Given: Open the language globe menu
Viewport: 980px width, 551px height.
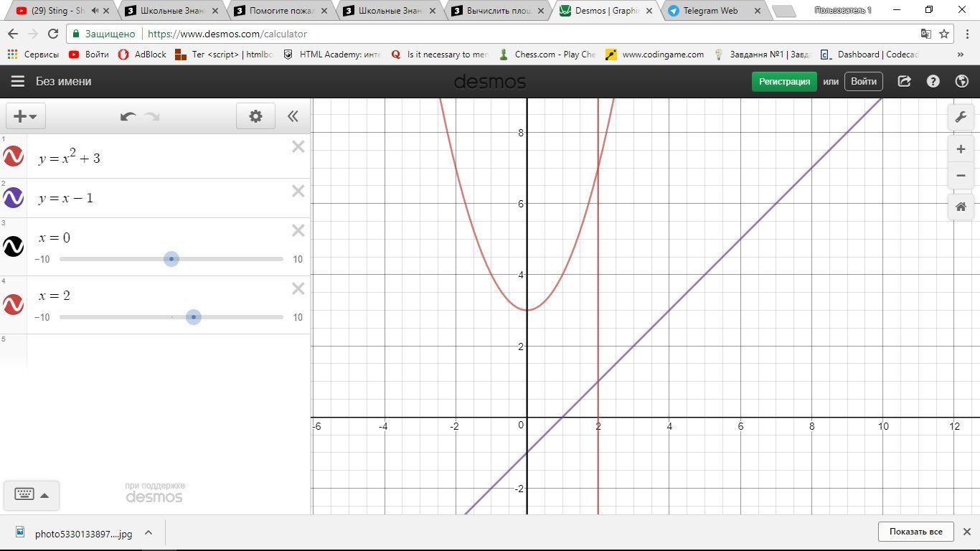Looking at the screenshot, I should pyautogui.click(x=962, y=82).
